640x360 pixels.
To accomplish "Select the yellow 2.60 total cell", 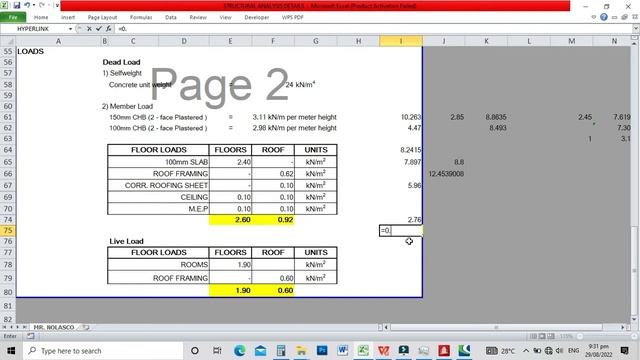I will [x=230, y=220].
